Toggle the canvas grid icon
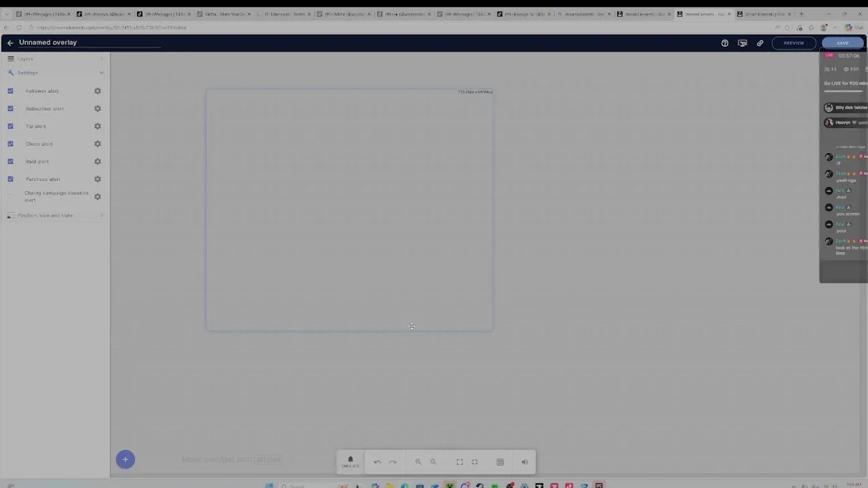The height and width of the screenshot is (488, 868). pyautogui.click(x=500, y=462)
